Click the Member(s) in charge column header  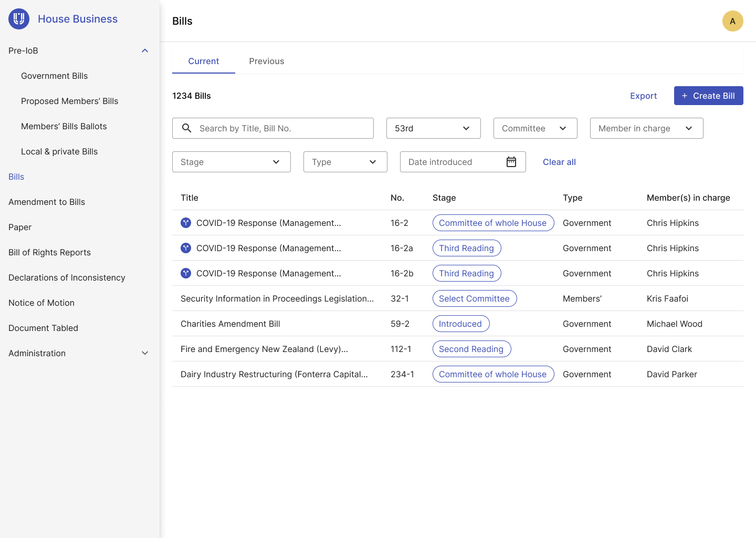tap(688, 198)
